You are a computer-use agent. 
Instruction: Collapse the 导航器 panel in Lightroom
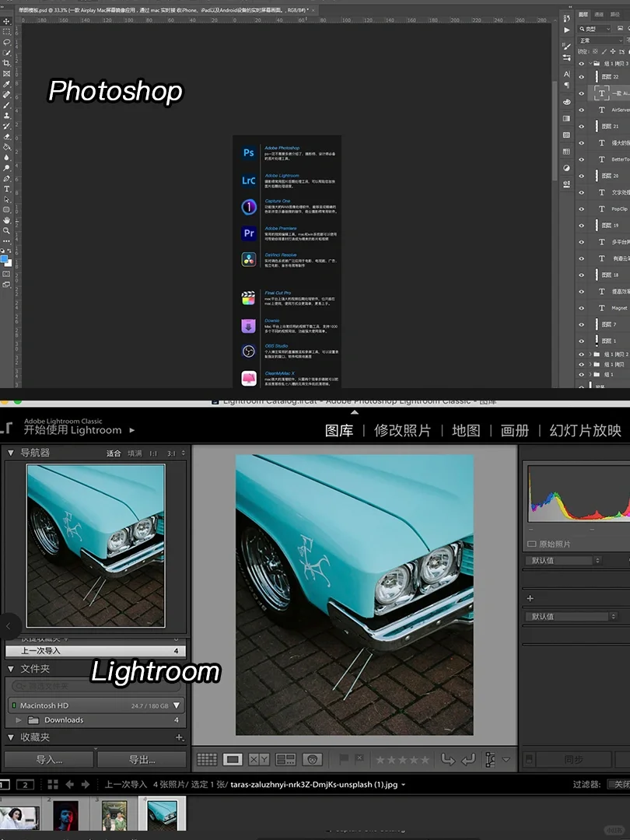pyautogui.click(x=10, y=453)
